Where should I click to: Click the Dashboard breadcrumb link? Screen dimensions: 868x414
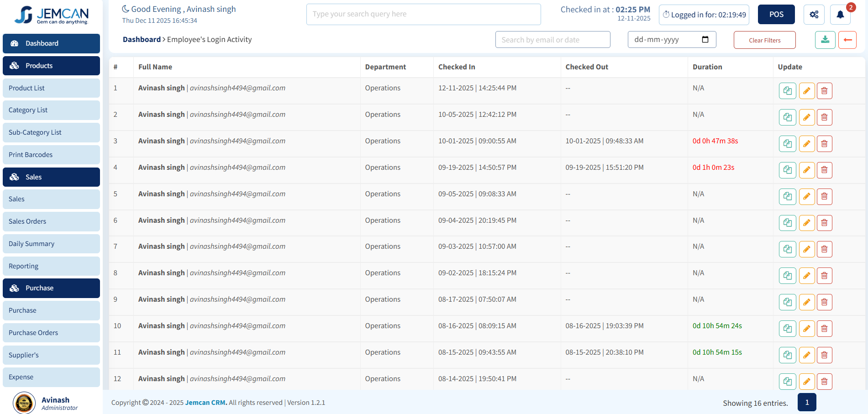142,40
